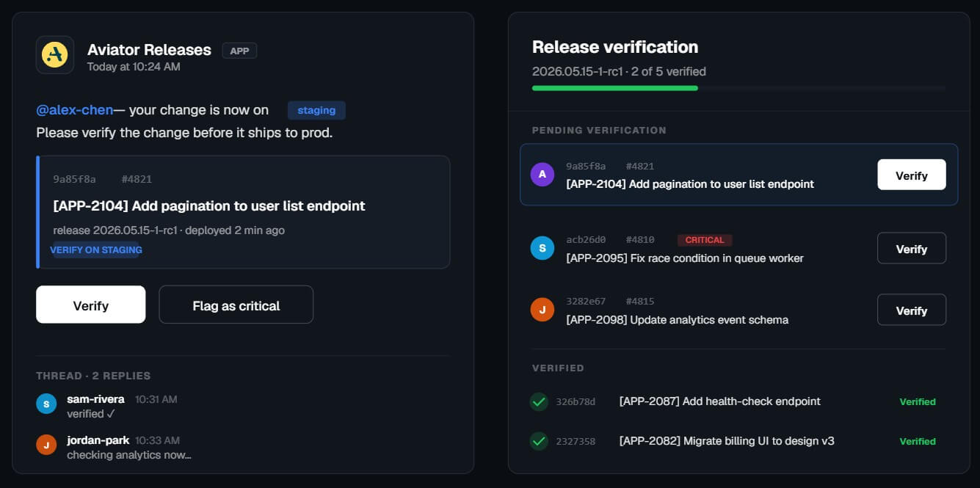Click jordan-park's avatar in thread

(46, 445)
